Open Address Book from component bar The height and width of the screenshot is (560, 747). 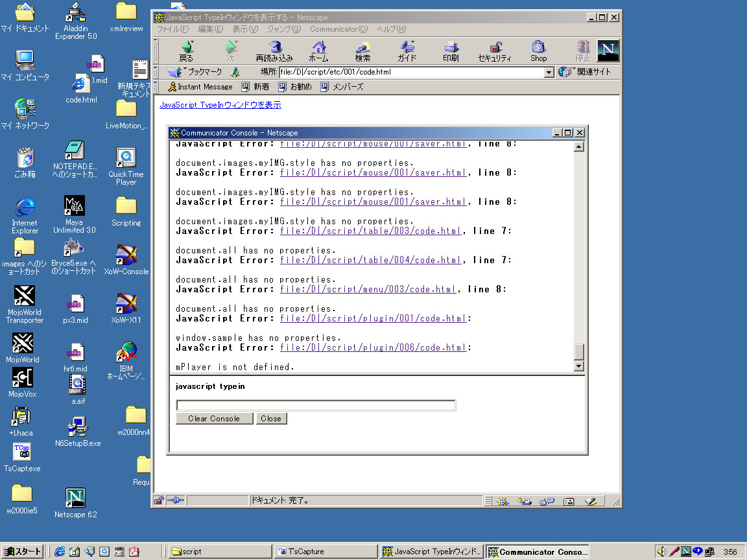(x=569, y=501)
